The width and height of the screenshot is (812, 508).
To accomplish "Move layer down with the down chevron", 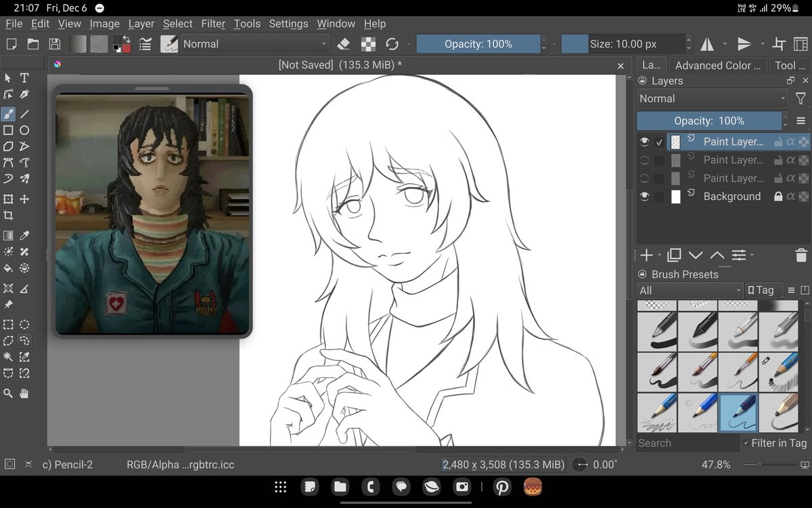I will point(696,255).
